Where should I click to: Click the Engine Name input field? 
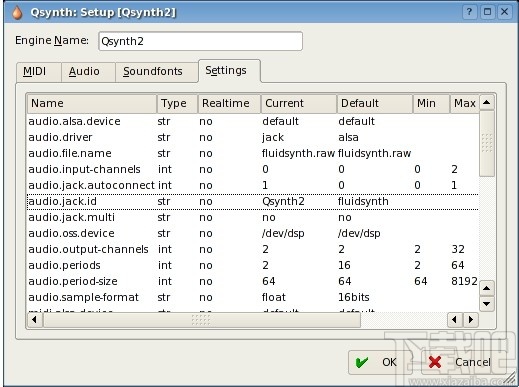[200, 41]
